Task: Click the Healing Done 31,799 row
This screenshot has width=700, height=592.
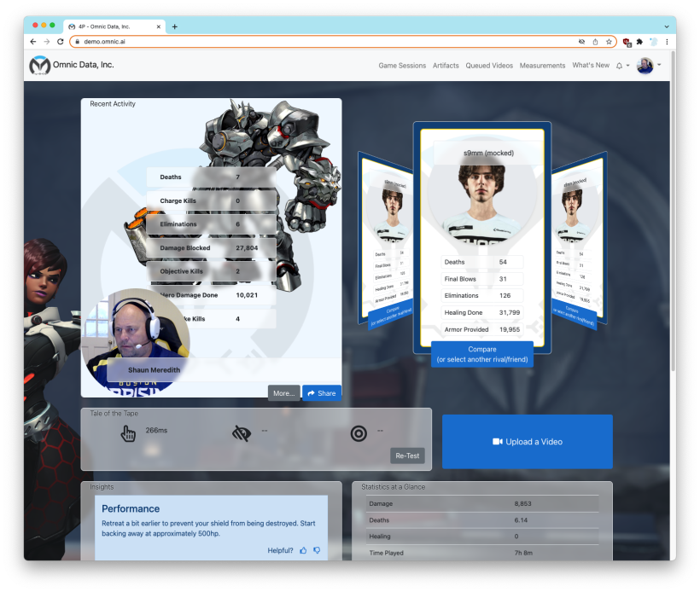Action: 482,313
